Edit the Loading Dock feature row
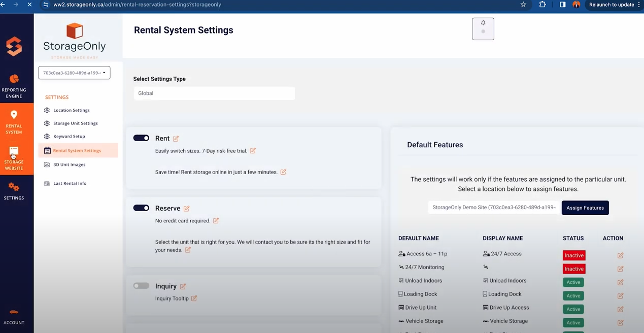 coord(620,296)
